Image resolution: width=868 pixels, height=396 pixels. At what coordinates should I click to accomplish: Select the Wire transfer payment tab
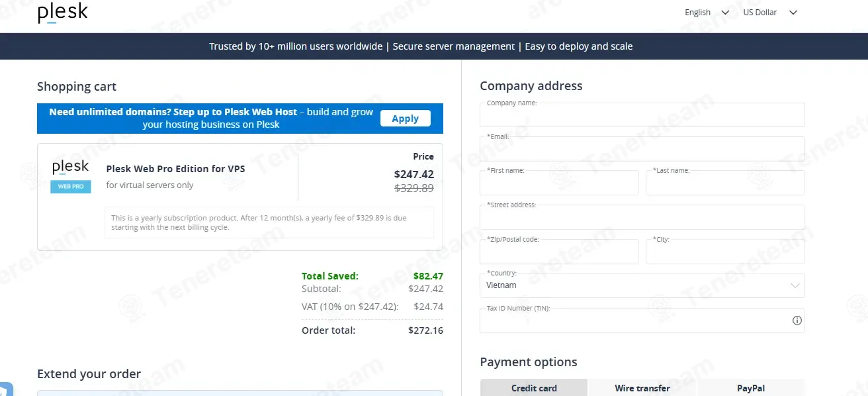coord(642,388)
